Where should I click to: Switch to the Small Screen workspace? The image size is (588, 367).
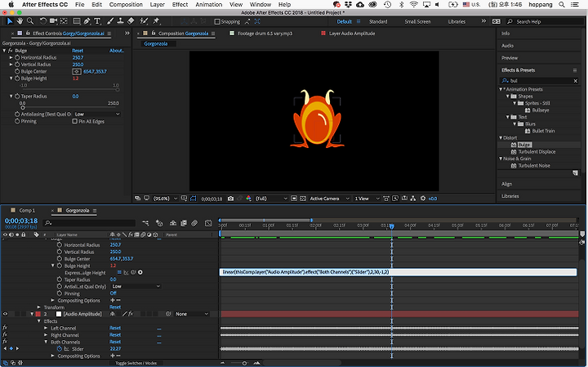tap(417, 22)
